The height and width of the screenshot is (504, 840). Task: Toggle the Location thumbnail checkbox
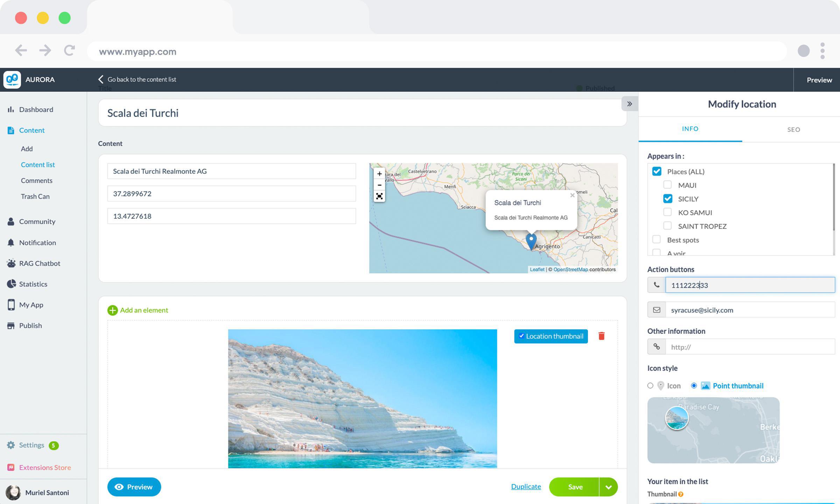click(x=521, y=336)
